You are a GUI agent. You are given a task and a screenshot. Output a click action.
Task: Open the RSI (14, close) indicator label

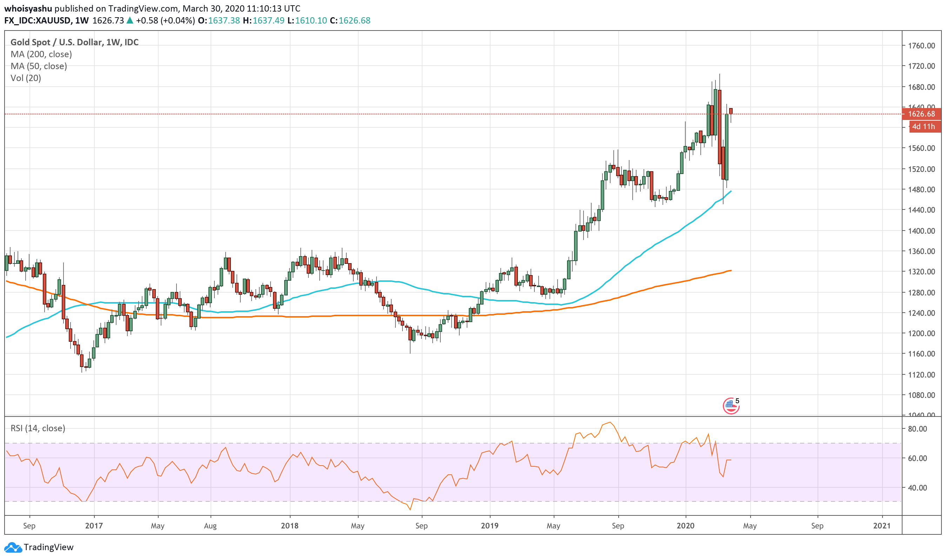[x=38, y=428]
